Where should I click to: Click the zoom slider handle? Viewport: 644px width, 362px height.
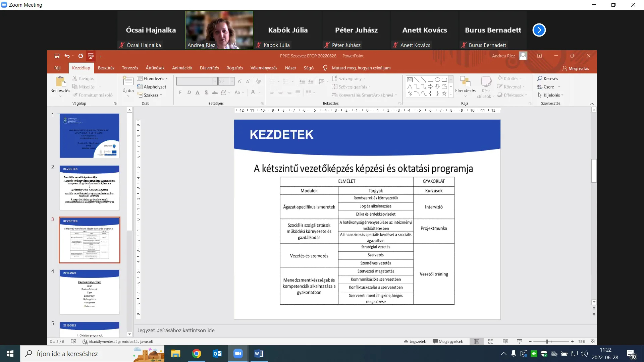click(547, 342)
